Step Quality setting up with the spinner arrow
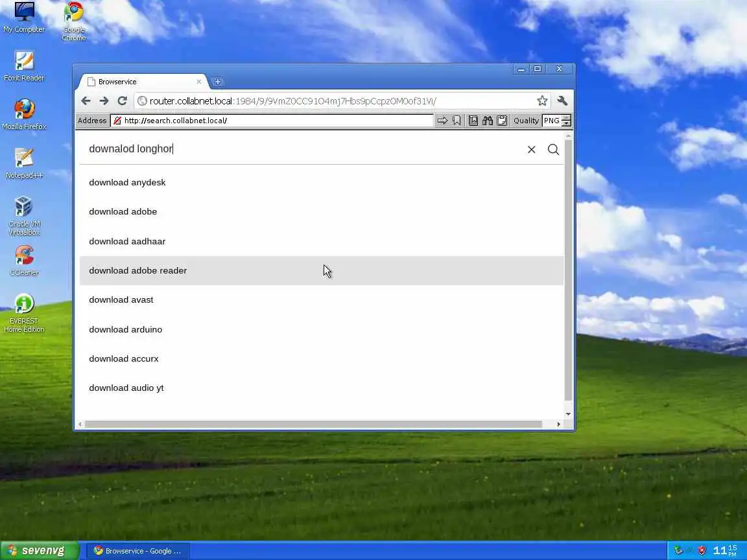747x560 pixels. point(567,117)
